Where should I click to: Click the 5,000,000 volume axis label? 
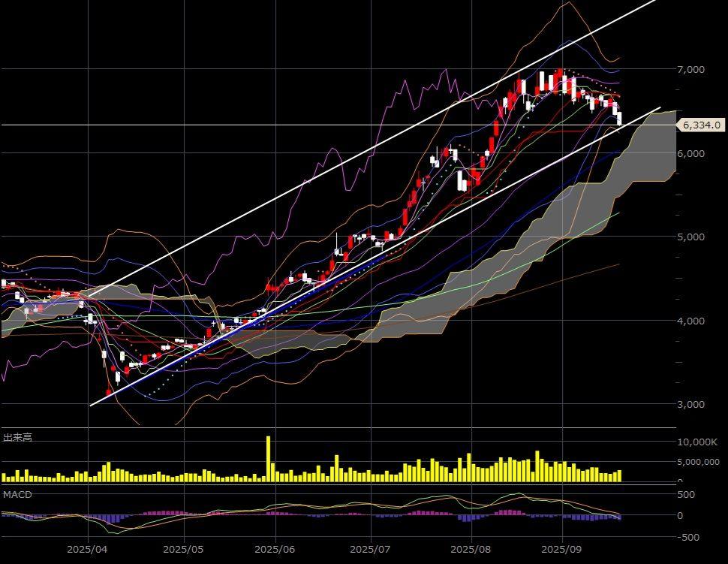(698, 463)
